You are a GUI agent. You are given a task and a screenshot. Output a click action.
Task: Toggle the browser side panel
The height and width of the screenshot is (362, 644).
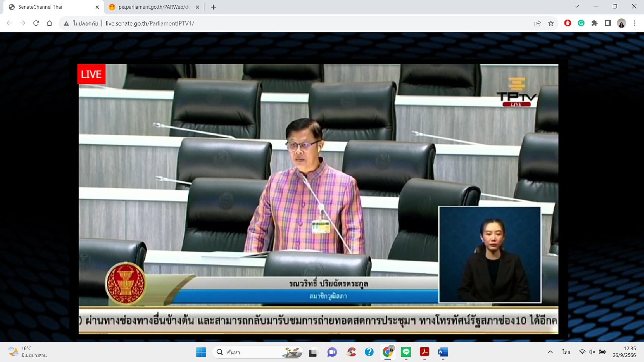tap(608, 23)
